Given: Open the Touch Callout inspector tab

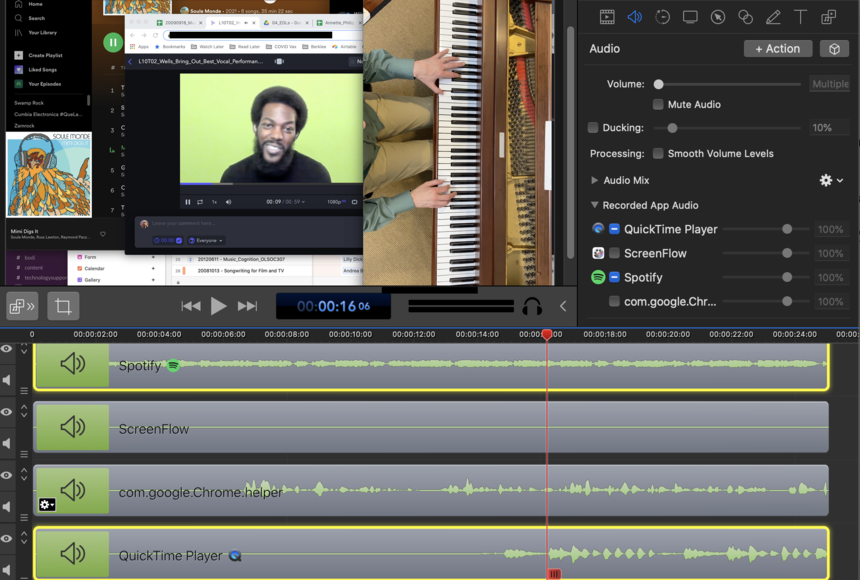Looking at the screenshot, I should tap(745, 17).
